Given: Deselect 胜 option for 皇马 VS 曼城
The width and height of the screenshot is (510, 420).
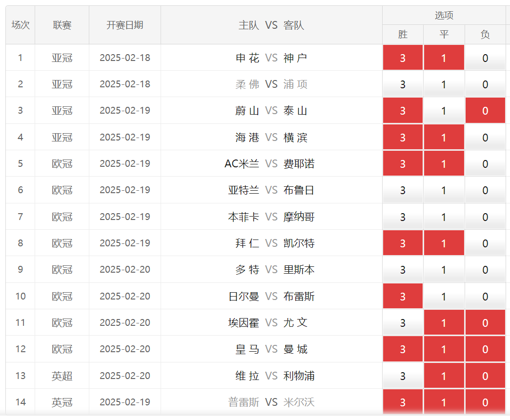Looking at the screenshot, I should point(403,349).
